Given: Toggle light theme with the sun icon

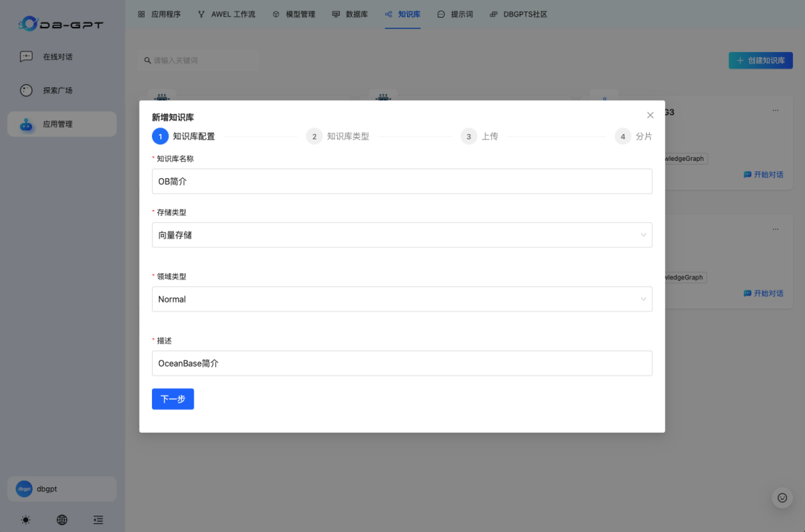Looking at the screenshot, I should click(x=25, y=519).
